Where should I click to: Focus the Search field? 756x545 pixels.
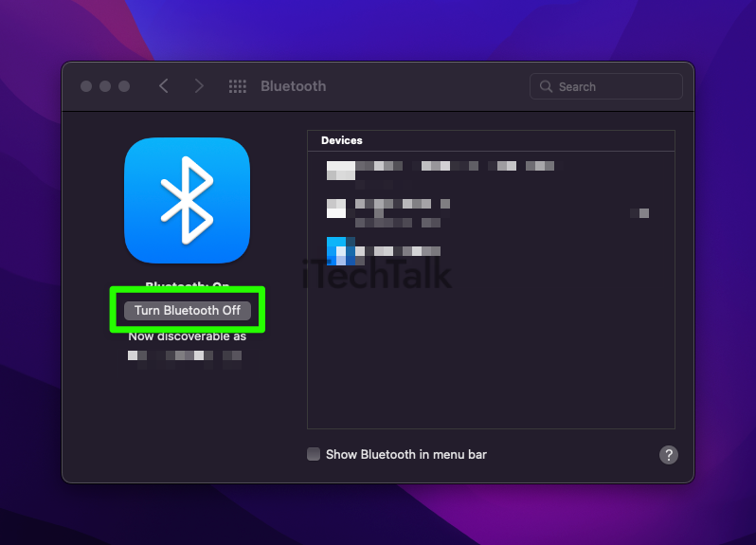point(606,86)
